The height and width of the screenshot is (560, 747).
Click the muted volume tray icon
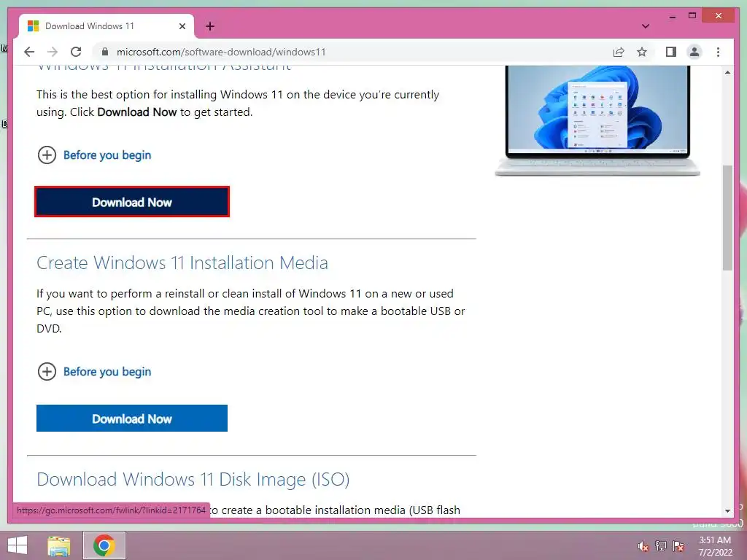(643, 546)
